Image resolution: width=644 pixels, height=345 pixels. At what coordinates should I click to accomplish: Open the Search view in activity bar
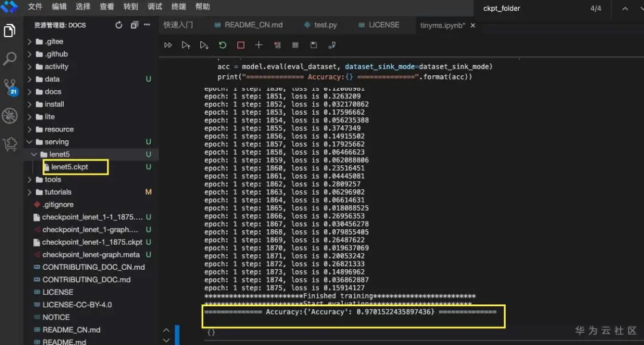pos(10,58)
